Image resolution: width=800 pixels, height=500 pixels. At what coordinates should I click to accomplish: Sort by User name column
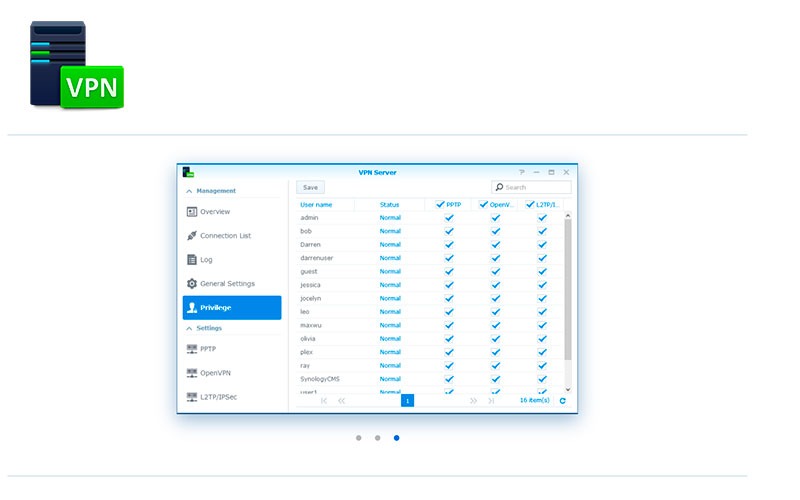326,205
